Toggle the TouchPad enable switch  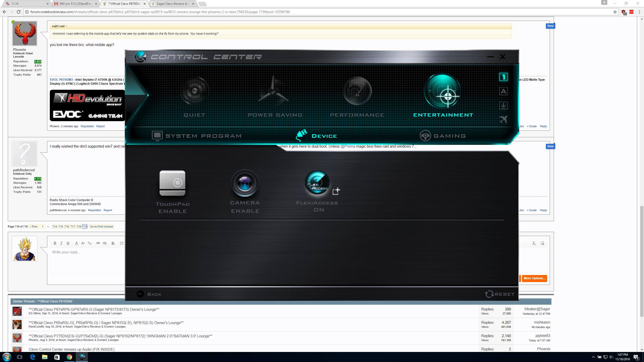tap(172, 183)
